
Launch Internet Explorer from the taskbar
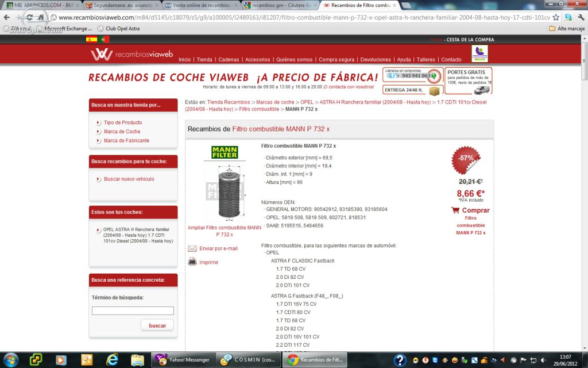pos(112,360)
